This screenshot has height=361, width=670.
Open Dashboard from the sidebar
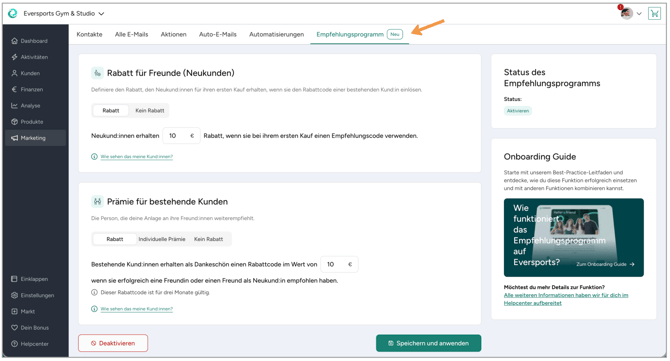click(29, 41)
